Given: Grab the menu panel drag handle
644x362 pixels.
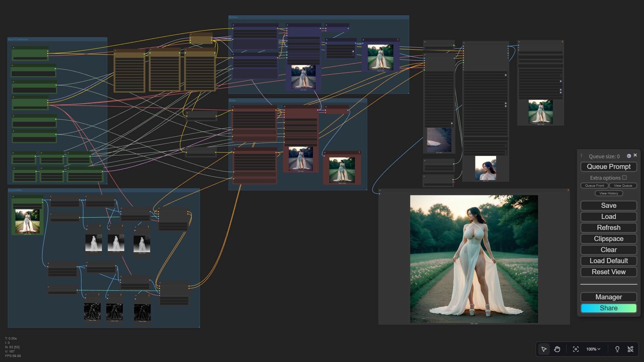Looking at the screenshot, I should tap(582, 156).
